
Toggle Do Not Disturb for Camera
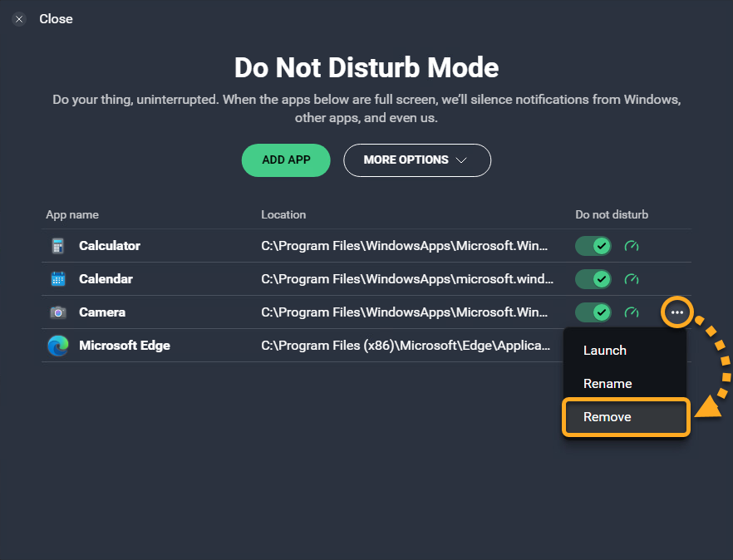click(x=593, y=312)
